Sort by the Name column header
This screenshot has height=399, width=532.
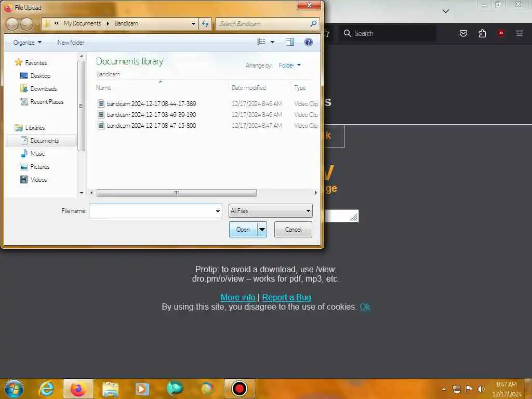point(103,87)
